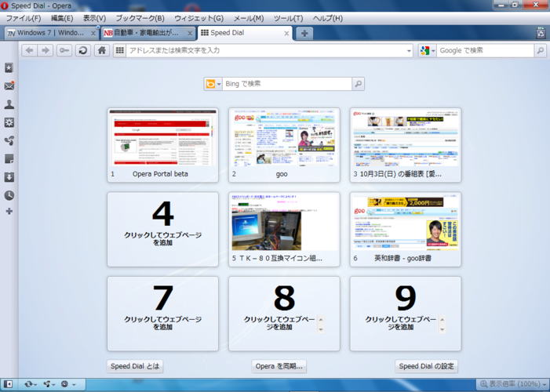Open the ツール(T) menu
The width and height of the screenshot is (550, 392).
coord(288,18)
